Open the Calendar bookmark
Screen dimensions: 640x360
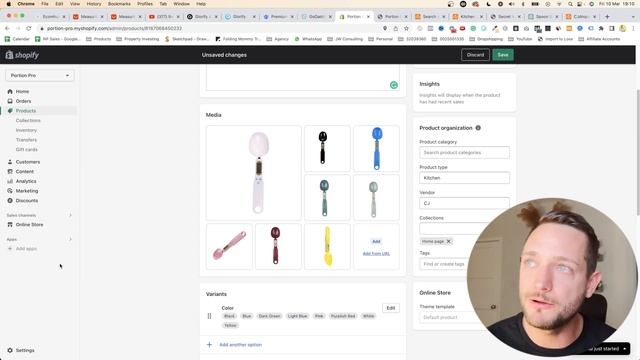17,39
